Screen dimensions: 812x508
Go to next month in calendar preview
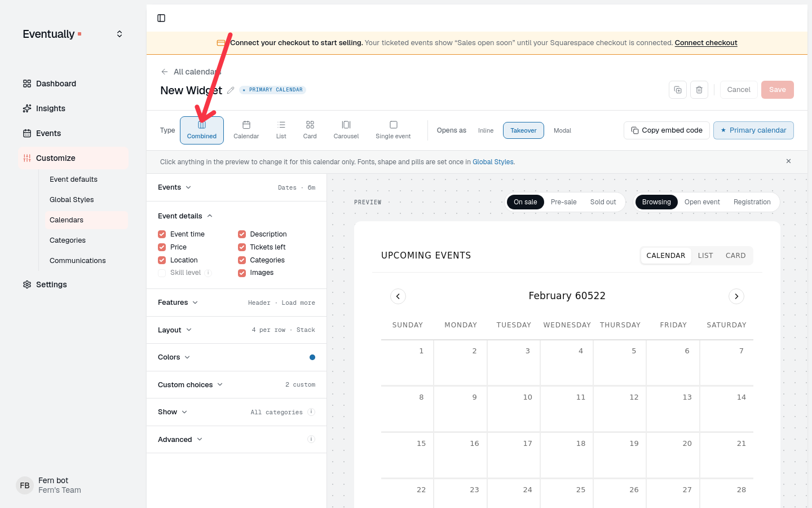tap(736, 296)
